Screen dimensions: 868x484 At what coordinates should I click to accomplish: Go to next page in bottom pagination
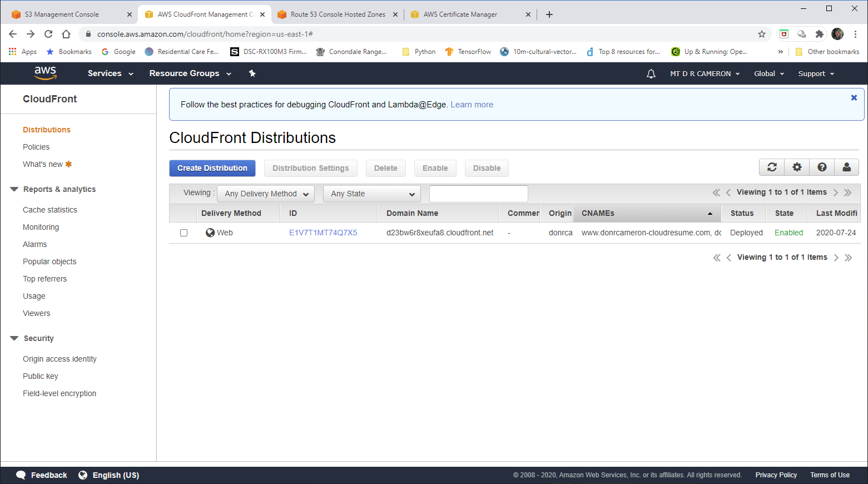pos(836,258)
